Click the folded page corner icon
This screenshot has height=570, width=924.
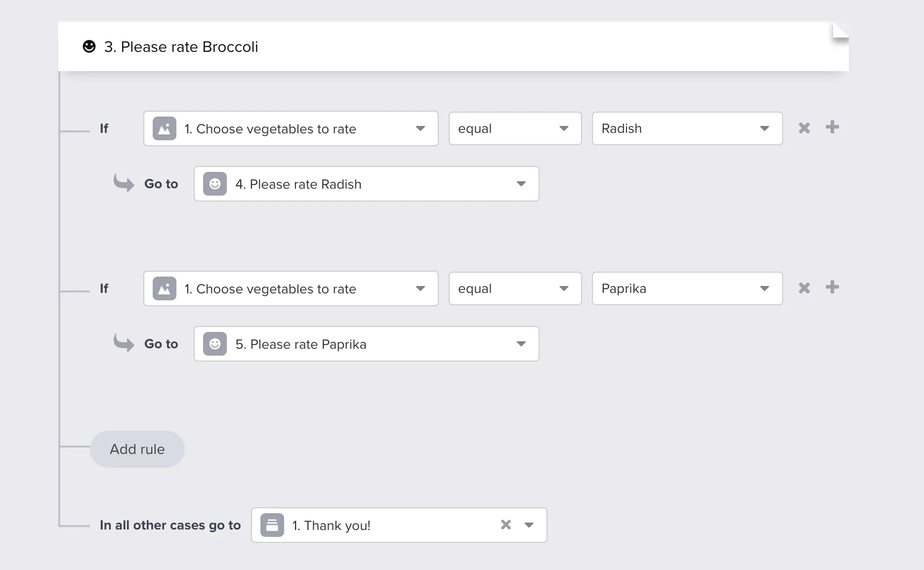coord(840,31)
